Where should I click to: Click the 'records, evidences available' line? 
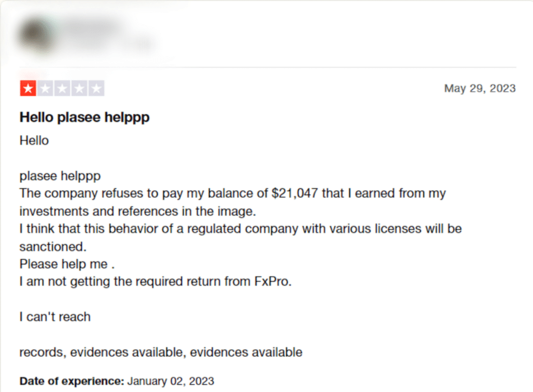161,352
